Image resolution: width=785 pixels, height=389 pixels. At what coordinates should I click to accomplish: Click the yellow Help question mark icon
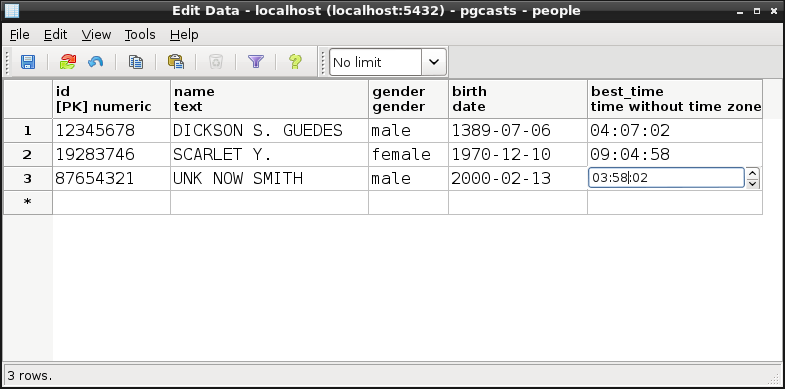pos(295,62)
